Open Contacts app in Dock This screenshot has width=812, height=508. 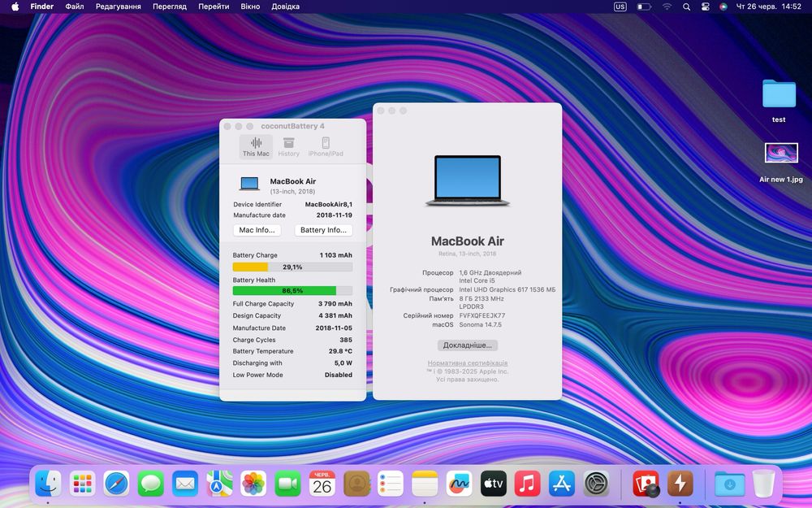(x=356, y=484)
